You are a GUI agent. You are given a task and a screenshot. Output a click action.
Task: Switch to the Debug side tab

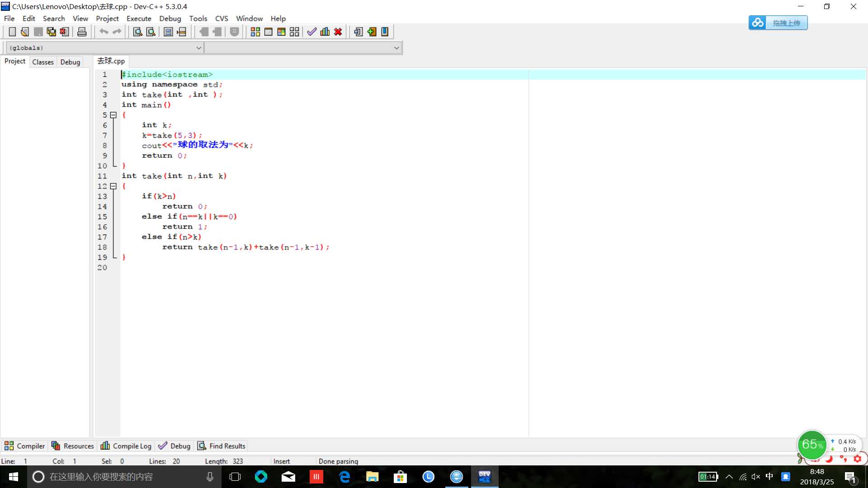tap(70, 62)
